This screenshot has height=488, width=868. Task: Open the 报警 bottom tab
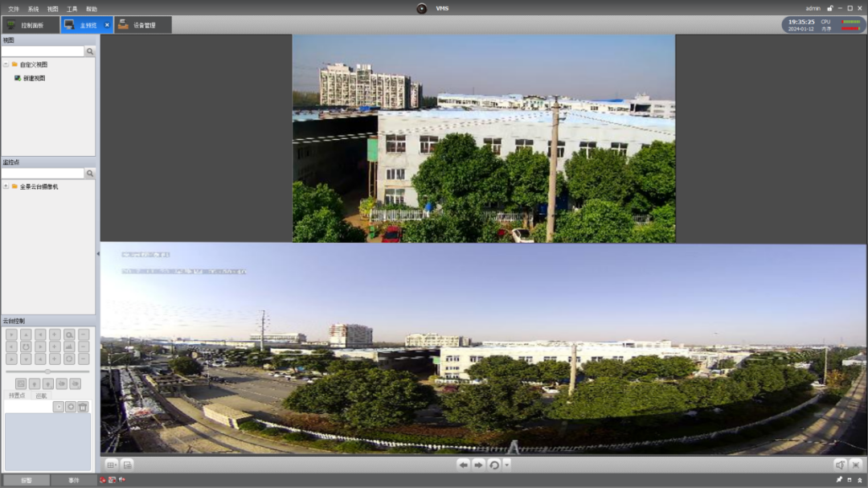point(26,480)
